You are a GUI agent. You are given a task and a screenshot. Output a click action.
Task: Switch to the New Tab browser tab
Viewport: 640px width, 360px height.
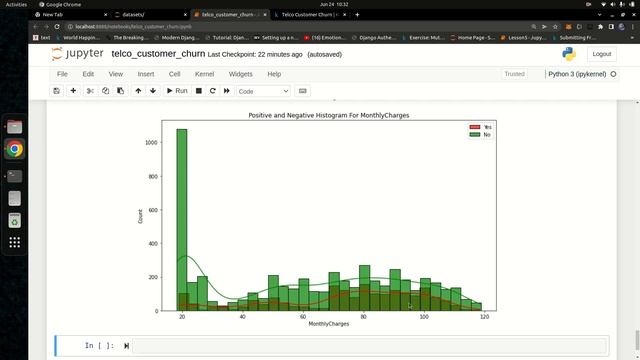[x=70, y=14]
